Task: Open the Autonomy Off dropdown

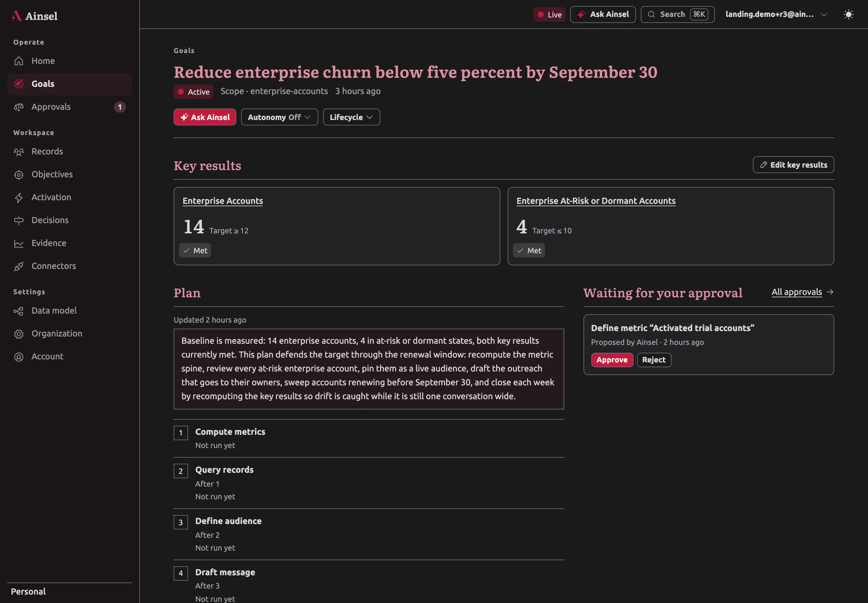Action: coord(279,117)
